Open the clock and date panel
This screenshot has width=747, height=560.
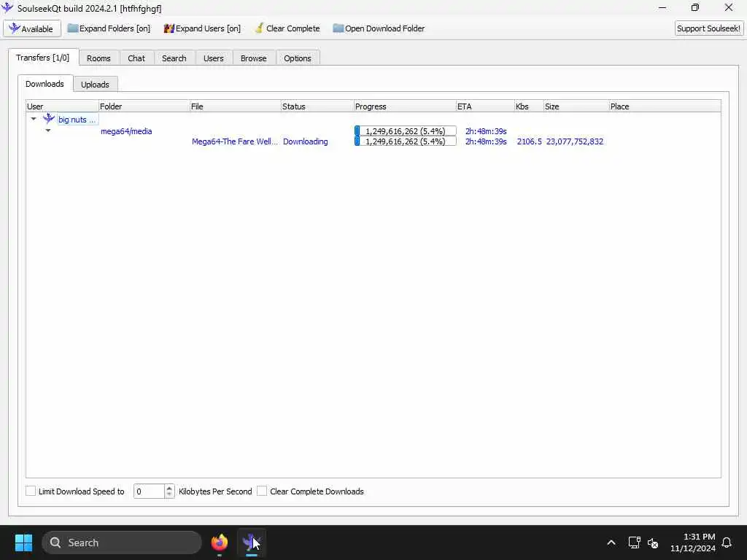click(693, 542)
